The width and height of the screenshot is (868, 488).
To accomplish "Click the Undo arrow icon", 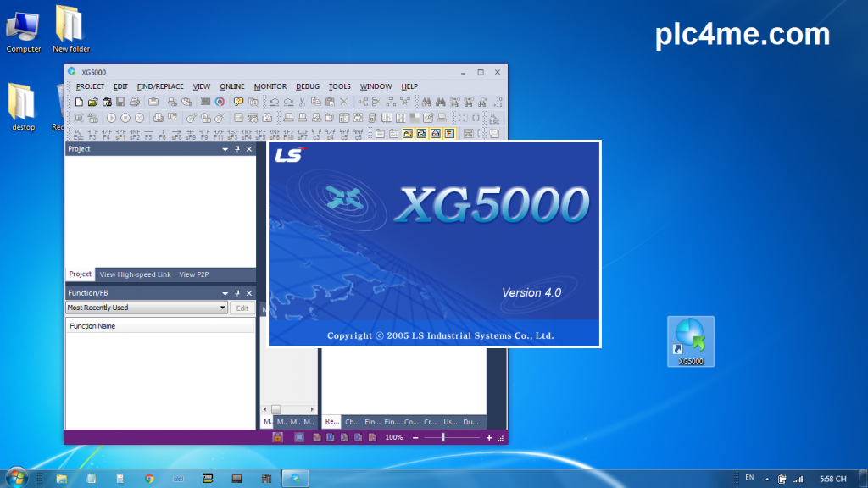I will [274, 102].
